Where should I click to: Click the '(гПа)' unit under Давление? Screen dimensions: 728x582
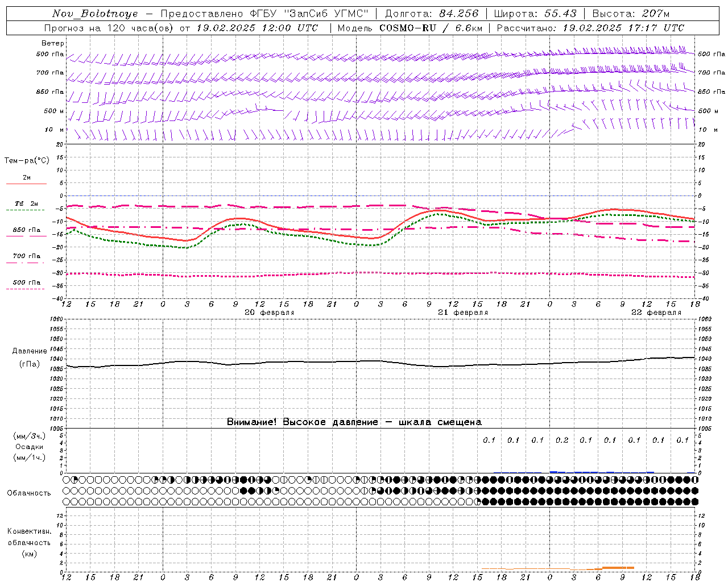coord(30,364)
